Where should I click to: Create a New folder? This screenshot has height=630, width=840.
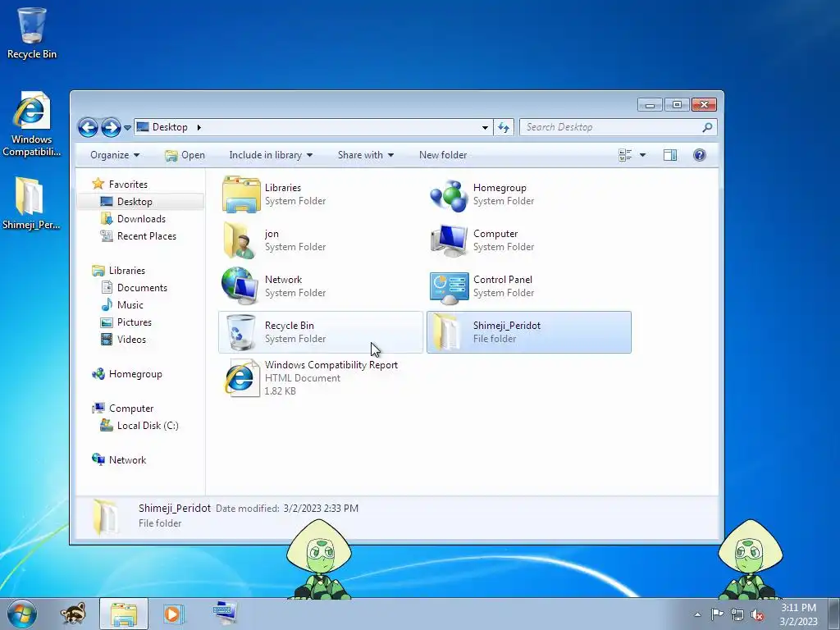(x=443, y=155)
